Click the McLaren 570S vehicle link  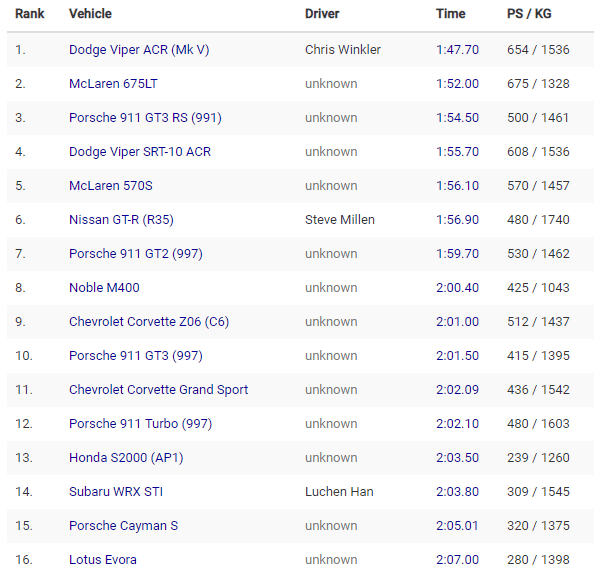(x=111, y=186)
